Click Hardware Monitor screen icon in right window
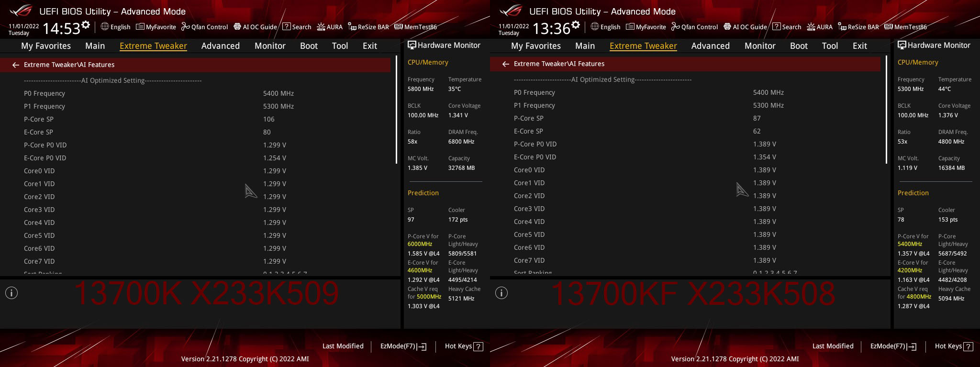The height and width of the screenshot is (367, 980). pyautogui.click(x=902, y=45)
